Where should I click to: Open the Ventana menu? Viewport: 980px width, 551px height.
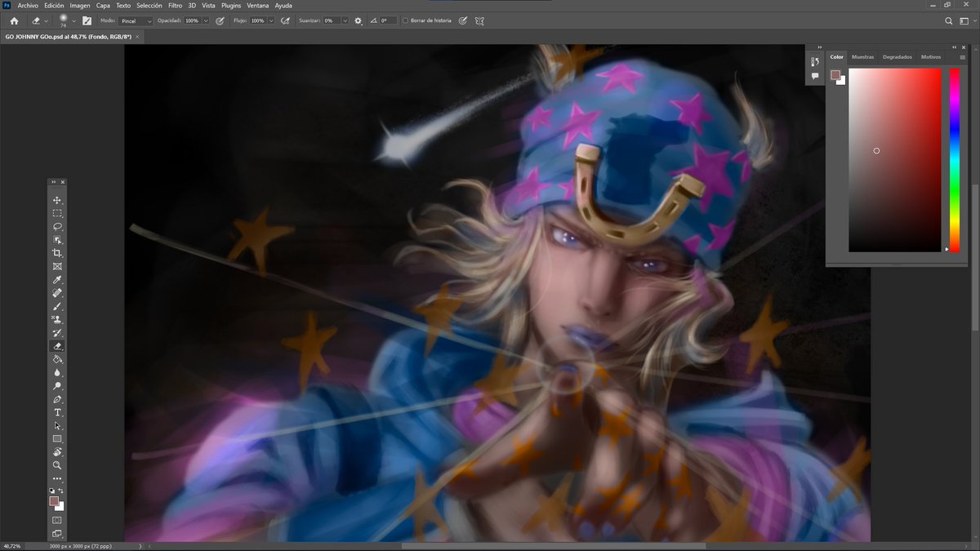(258, 5)
